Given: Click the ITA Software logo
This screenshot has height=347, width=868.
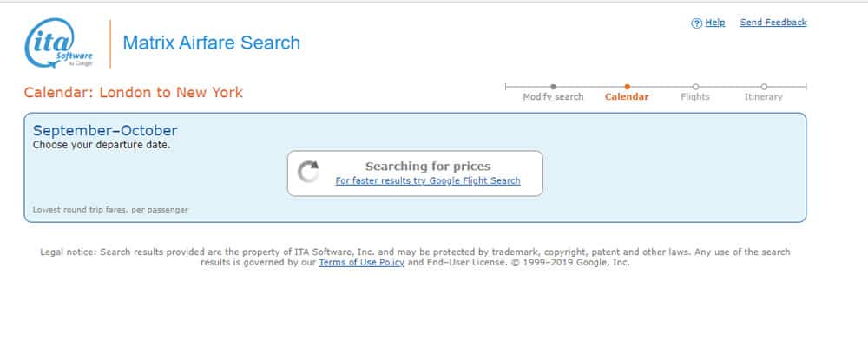Looking at the screenshot, I should 59,43.
